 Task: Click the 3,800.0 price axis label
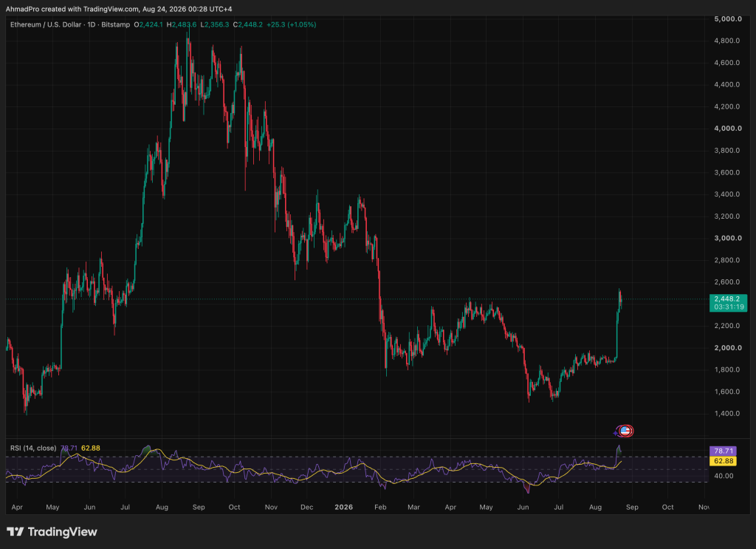[x=727, y=151]
